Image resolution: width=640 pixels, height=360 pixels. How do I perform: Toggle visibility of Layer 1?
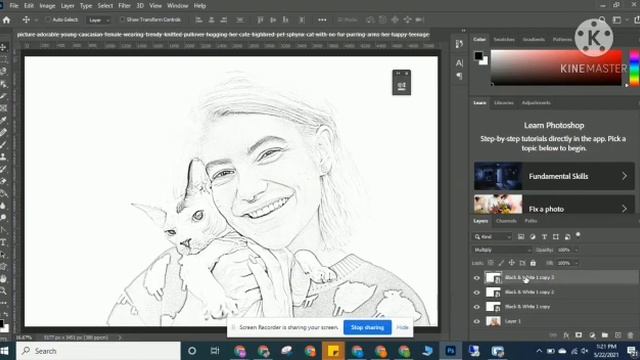click(476, 322)
